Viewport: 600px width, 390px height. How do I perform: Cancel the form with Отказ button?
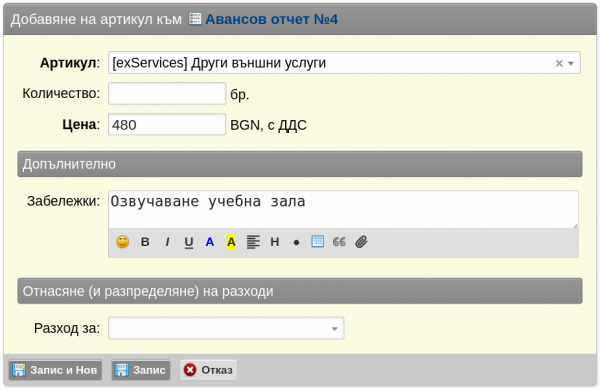(x=208, y=370)
